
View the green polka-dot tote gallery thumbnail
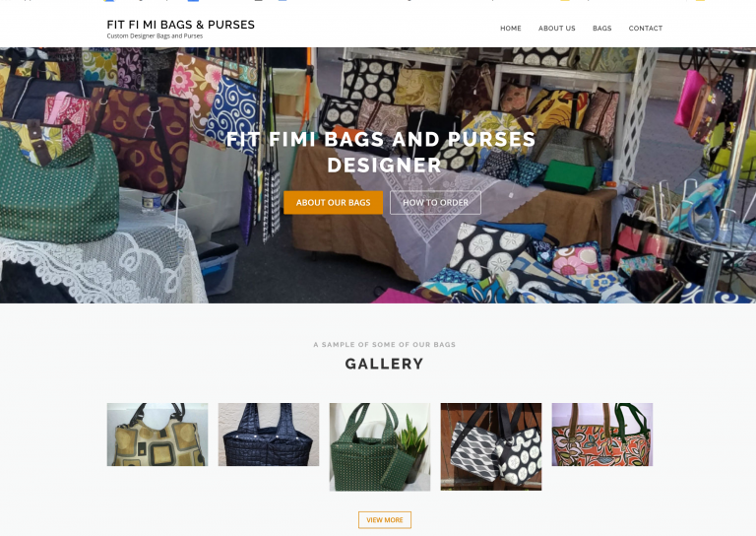[x=379, y=447]
